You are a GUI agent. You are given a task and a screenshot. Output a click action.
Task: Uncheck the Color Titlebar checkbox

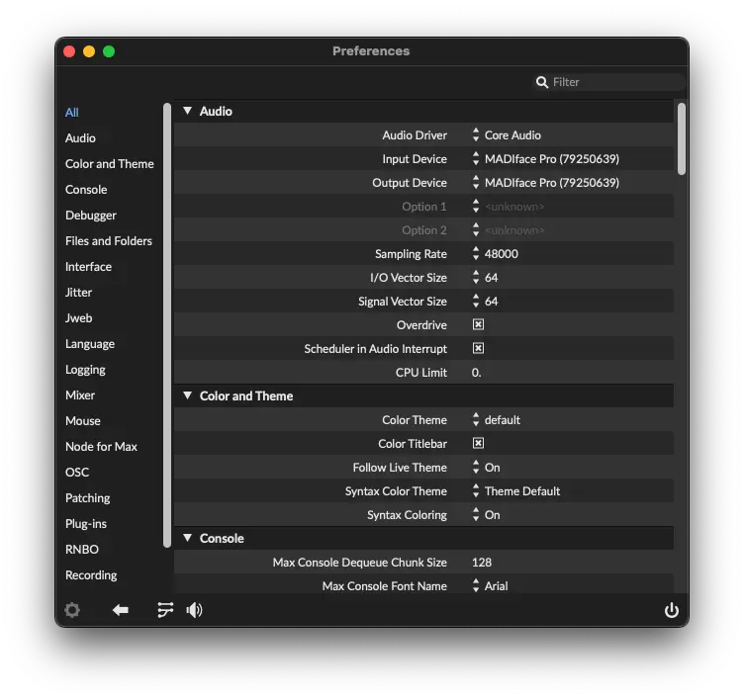pyautogui.click(x=478, y=444)
